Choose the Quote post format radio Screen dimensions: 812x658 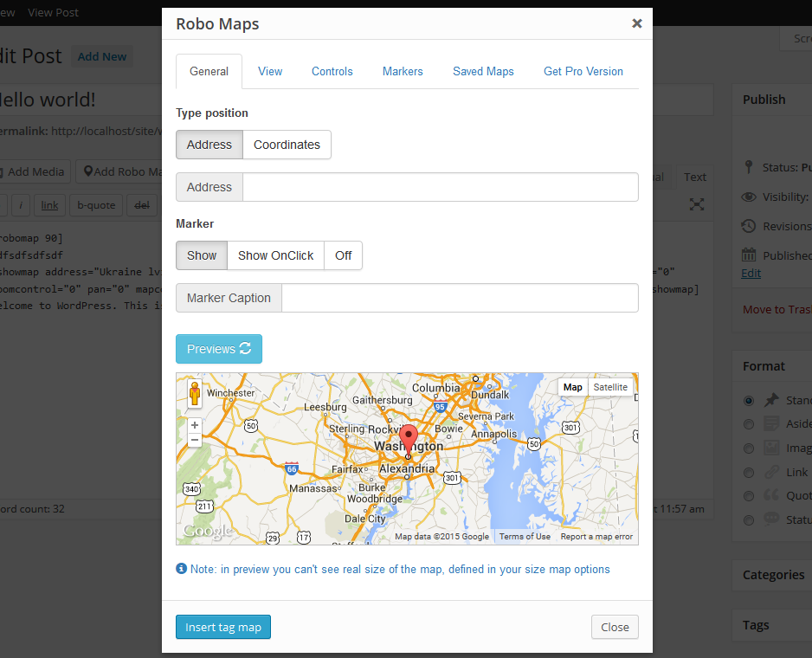[x=748, y=496]
